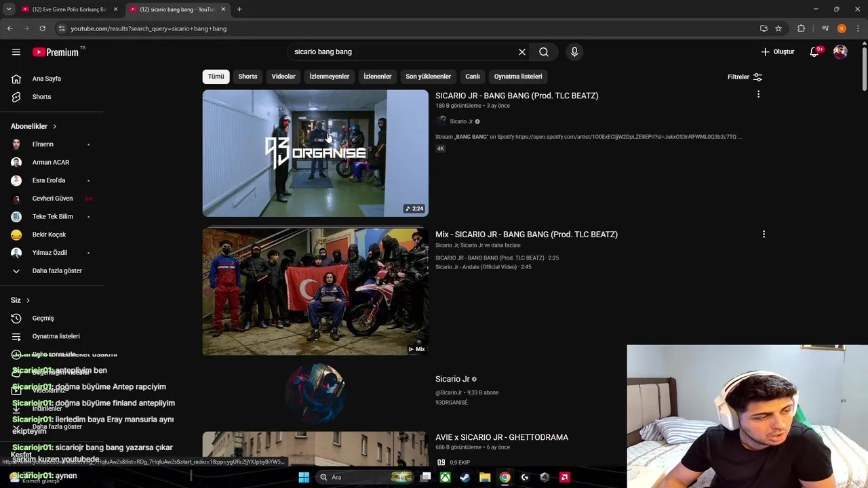Open the Chrome extensions puzzle icon

[x=802, y=28]
